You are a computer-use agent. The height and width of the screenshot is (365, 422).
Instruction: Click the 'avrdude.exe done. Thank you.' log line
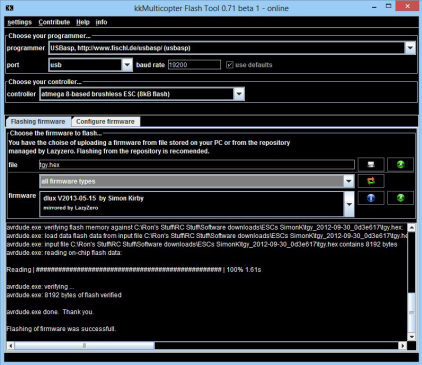pyautogui.click(x=50, y=312)
